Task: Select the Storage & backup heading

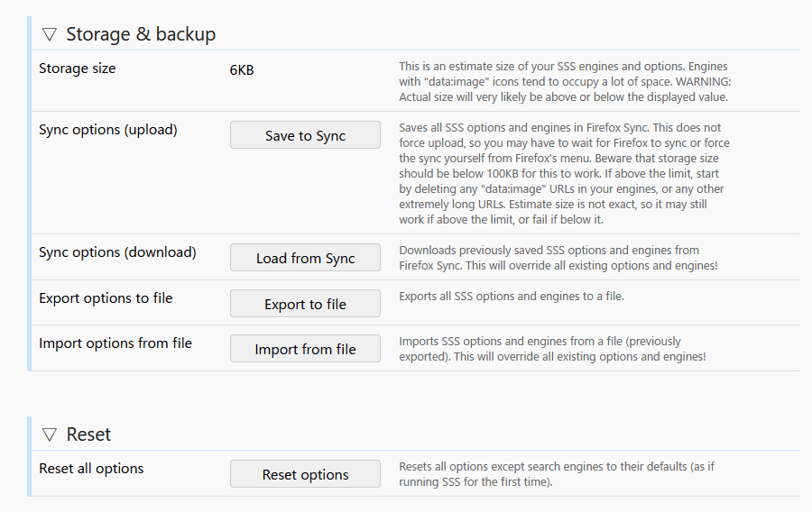Action: (141, 34)
